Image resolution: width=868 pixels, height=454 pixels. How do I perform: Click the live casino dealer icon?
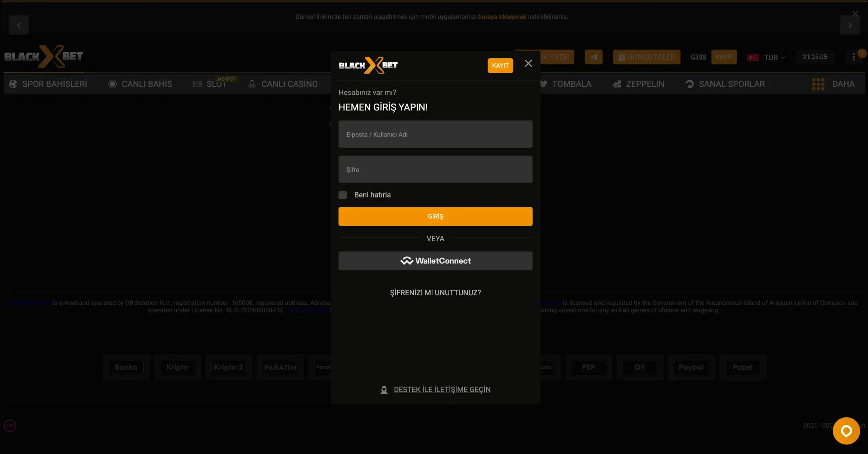(x=252, y=84)
